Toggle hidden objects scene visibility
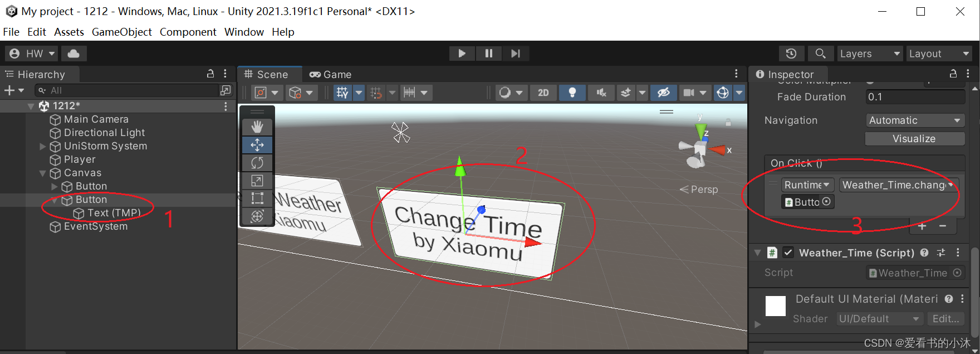The height and width of the screenshot is (354, 980). tap(664, 93)
